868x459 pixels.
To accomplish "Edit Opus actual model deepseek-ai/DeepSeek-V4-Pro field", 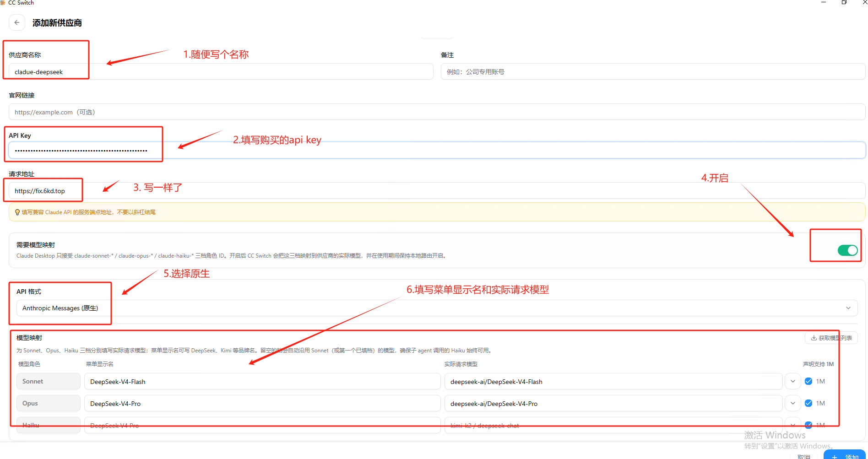I will tap(613, 403).
